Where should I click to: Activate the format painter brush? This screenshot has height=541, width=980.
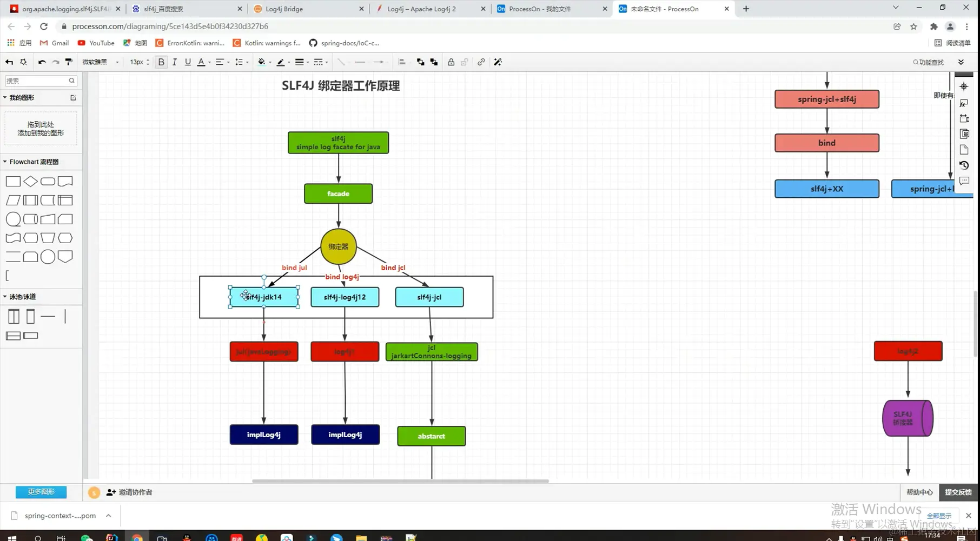[69, 62]
